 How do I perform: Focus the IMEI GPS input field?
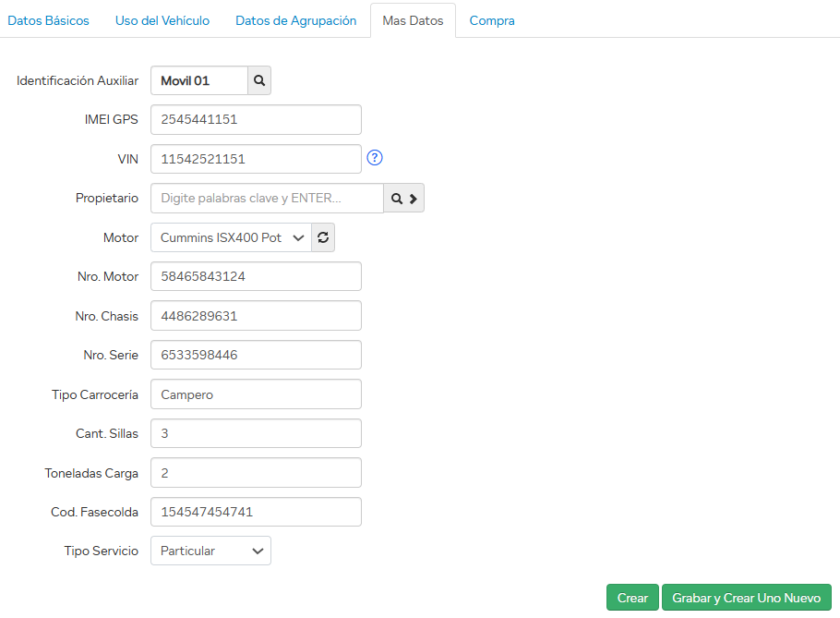point(256,120)
